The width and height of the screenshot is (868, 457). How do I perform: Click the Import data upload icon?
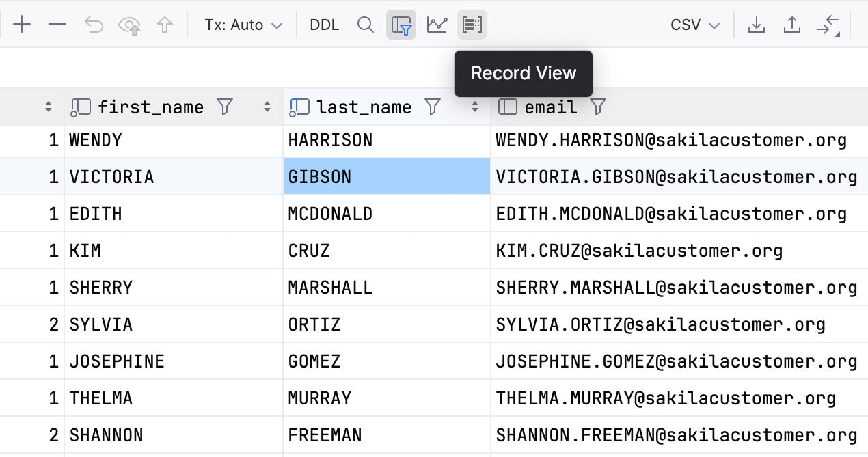[x=791, y=25]
